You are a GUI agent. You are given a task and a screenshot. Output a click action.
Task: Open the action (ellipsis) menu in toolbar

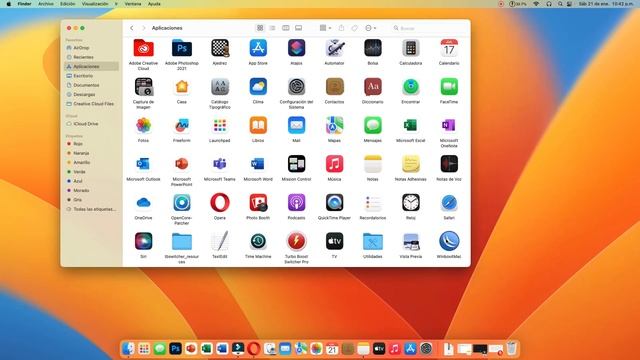tap(371, 28)
